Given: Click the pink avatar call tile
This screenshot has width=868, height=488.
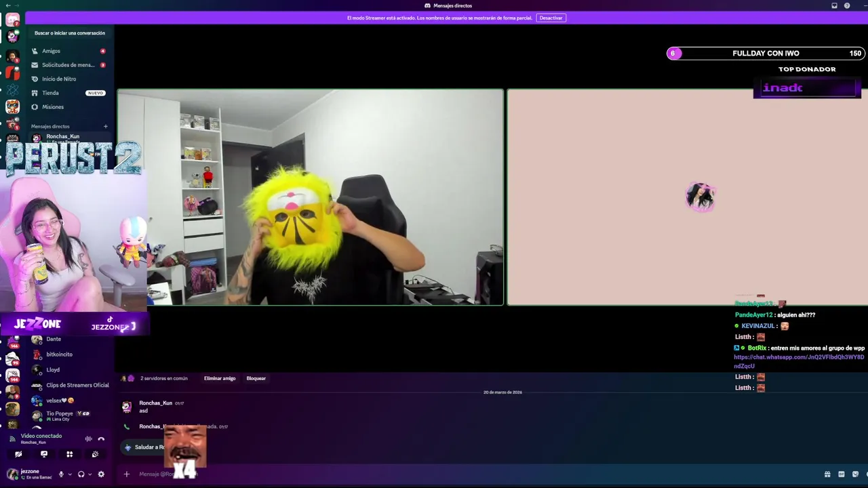Looking at the screenshot, I should [x=688, y=197].
